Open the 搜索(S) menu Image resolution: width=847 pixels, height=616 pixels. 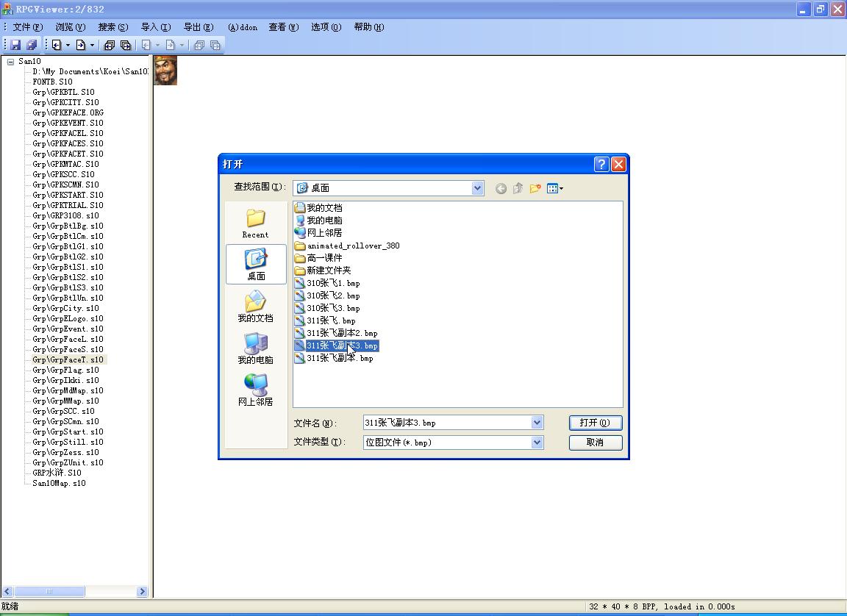point(113,27)
